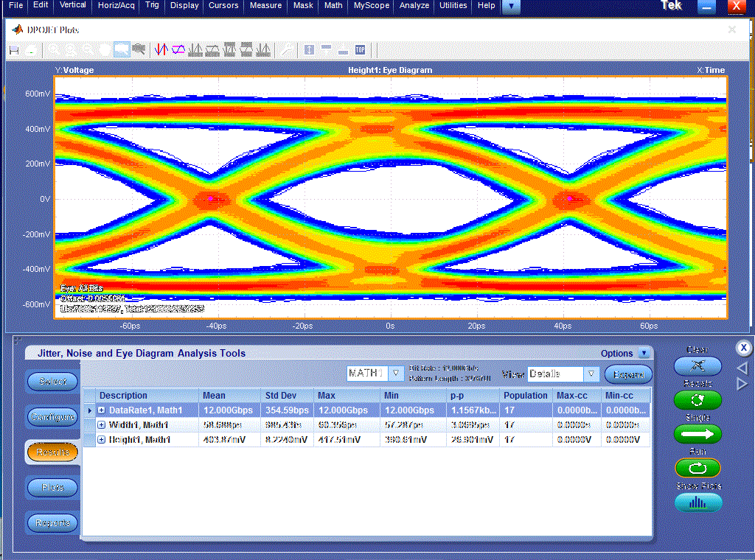Switch to the Plots button in the sidebar
Viewport: 755px width, 560px height.
pyautogui.click(x=52, y=488)
